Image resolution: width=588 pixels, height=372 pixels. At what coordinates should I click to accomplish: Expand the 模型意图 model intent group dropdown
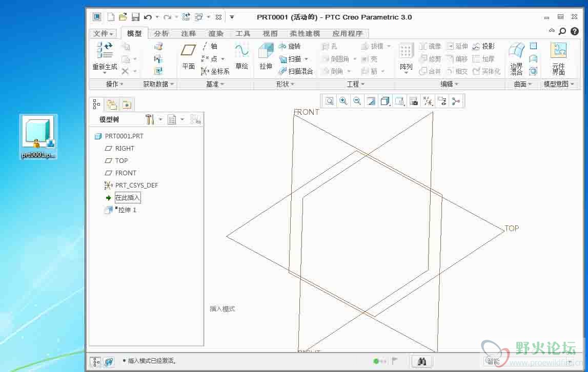[559, 84]
